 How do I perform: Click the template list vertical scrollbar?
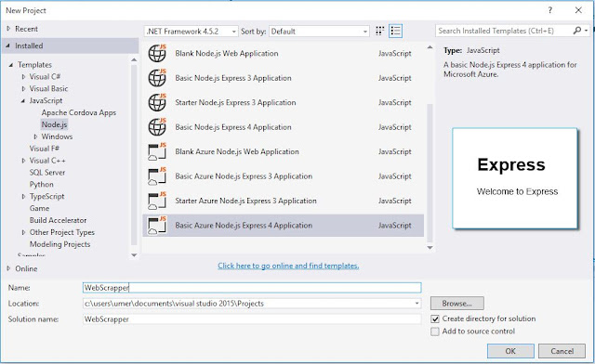coord(430,173)
